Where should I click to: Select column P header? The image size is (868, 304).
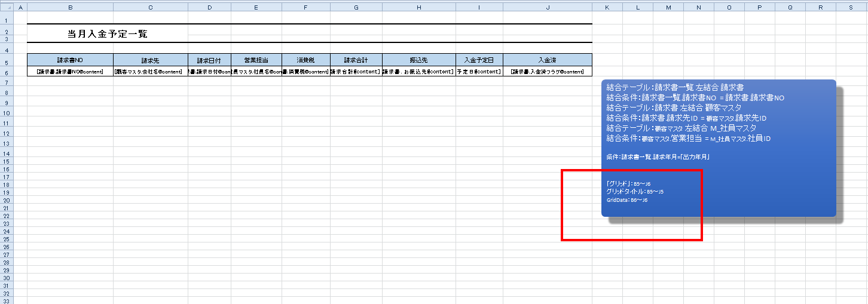pos(759,7)
